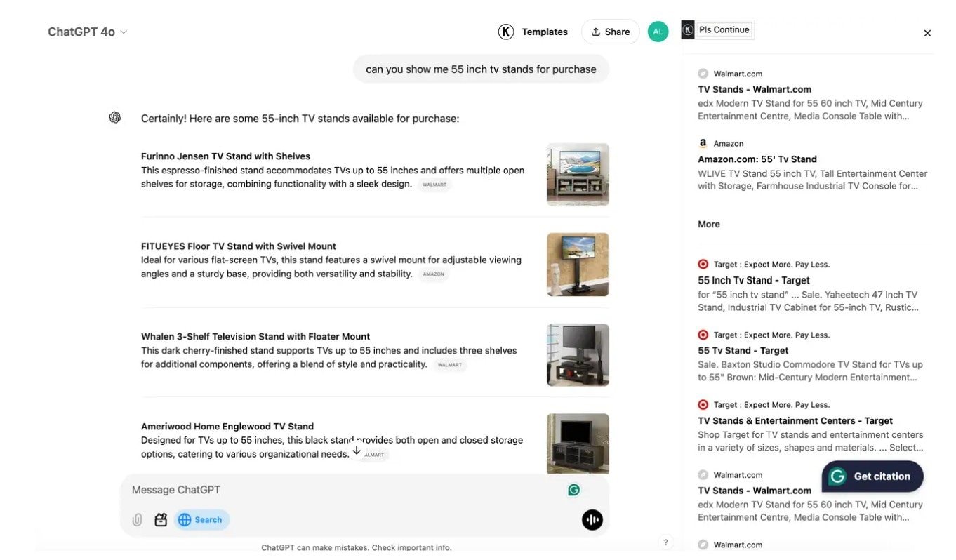The height and width of the screenshot is (560, 956).
Task: Close the sources side panel
Action: pos(927,33)
